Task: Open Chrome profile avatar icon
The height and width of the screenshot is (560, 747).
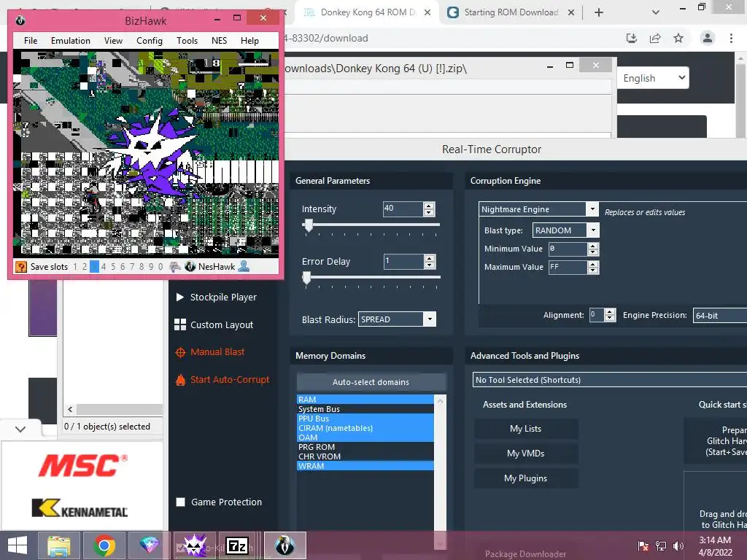Action: coord(708,38)
